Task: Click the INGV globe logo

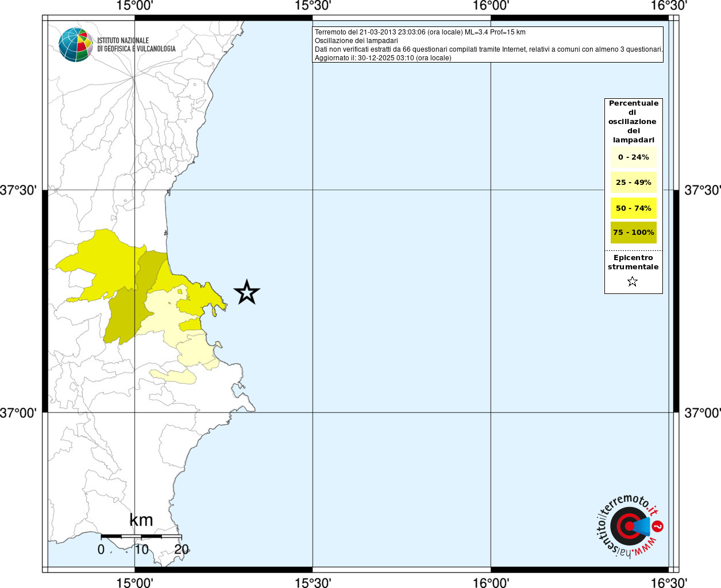Action: pos(76,44)
